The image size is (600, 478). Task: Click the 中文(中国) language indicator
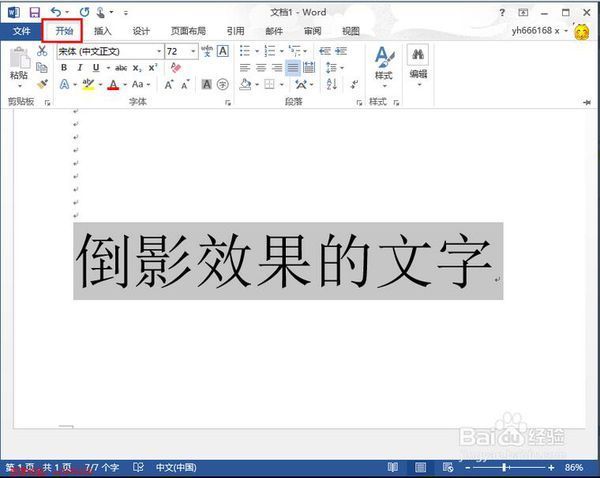point(176,467)
